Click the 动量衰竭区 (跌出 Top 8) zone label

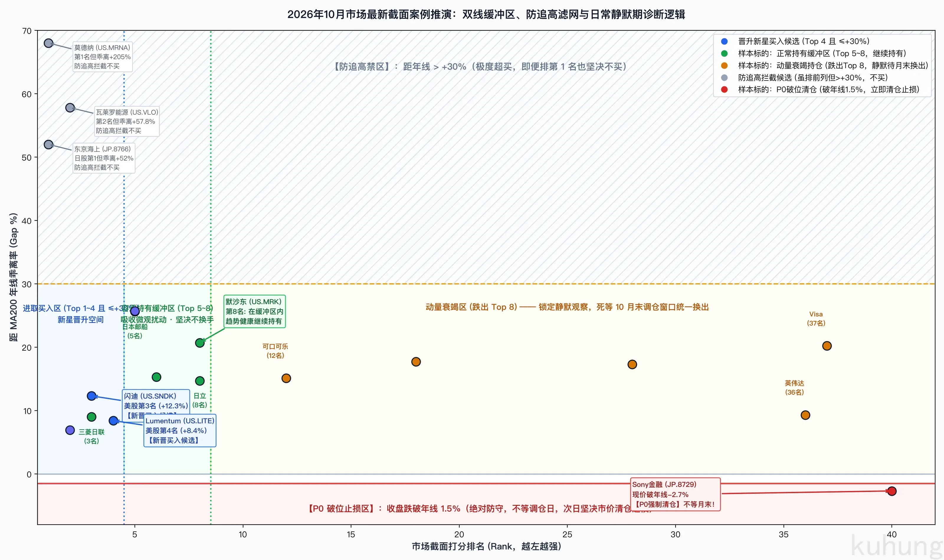pos(567,307)
